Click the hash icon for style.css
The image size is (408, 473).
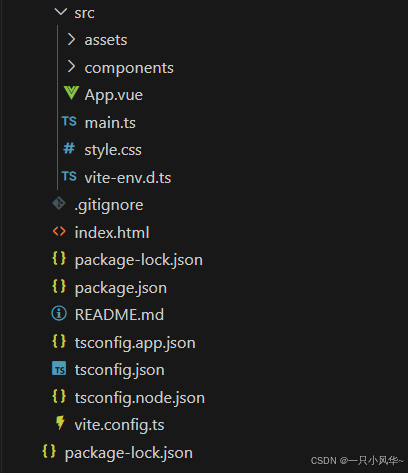[69, 148]
